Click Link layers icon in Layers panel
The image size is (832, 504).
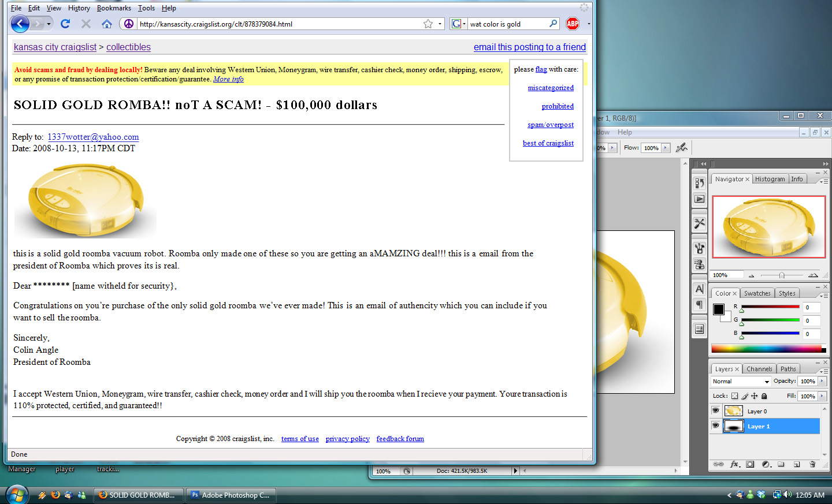tap(718, 464)
